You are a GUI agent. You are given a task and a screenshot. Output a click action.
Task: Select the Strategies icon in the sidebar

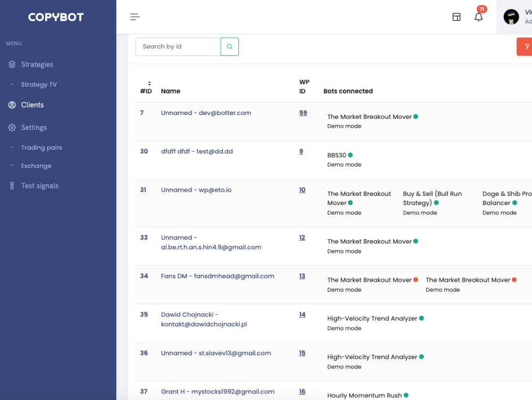click(x=12, y=64)
